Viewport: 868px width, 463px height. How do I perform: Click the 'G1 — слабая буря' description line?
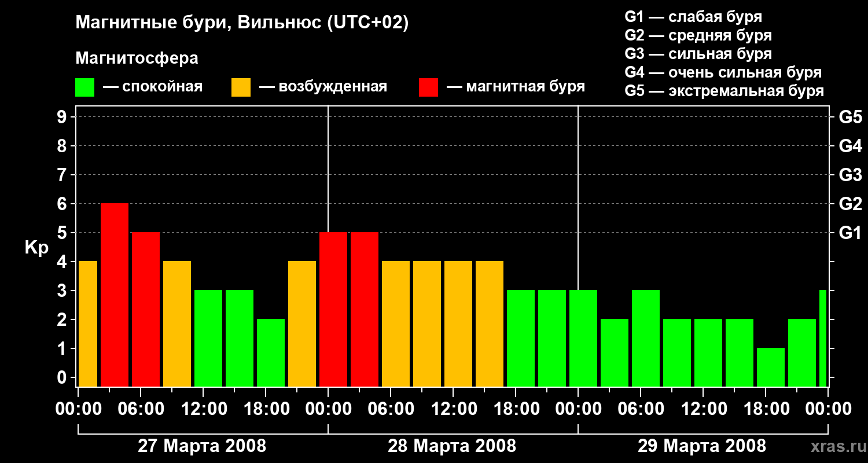click(x=693, y=17)
